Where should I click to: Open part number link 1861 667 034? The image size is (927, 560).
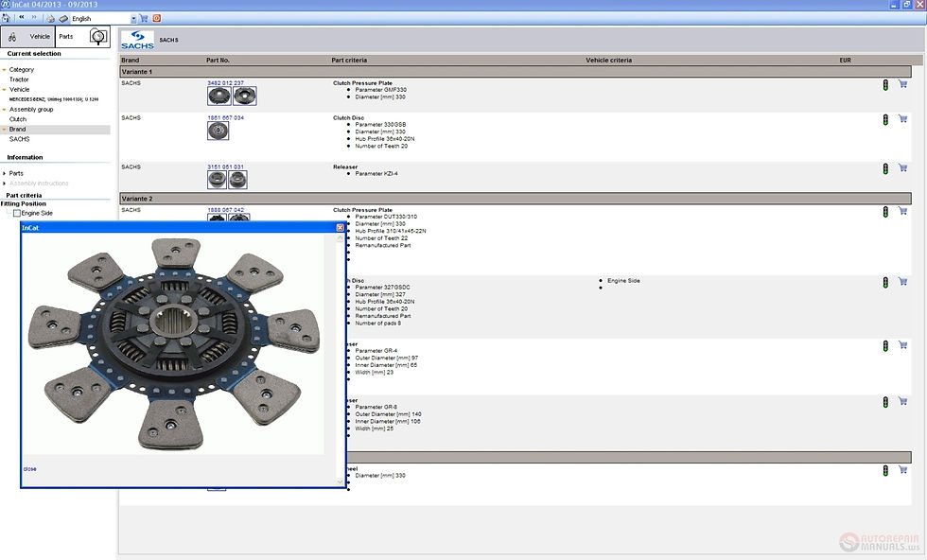[x=225, y=118]
